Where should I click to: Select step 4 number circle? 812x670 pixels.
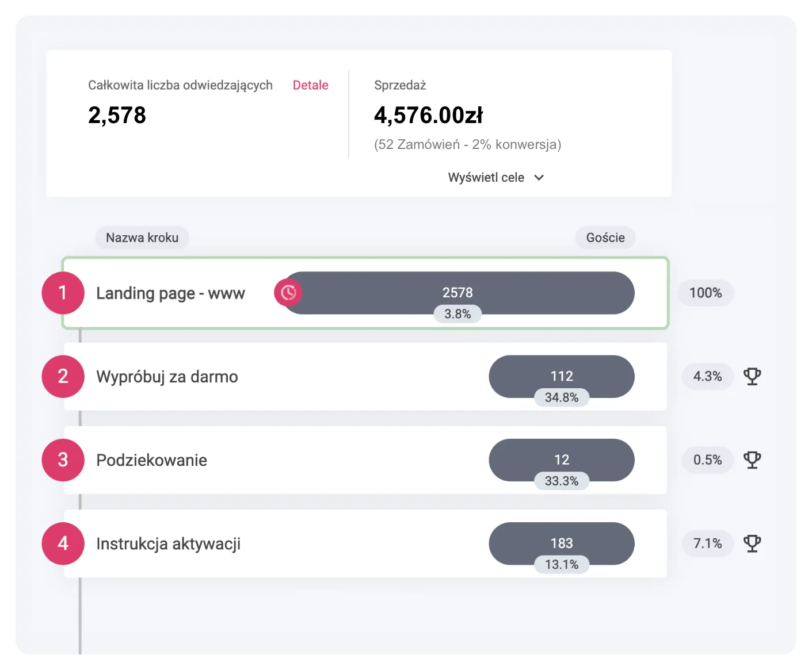click(63, 543)
